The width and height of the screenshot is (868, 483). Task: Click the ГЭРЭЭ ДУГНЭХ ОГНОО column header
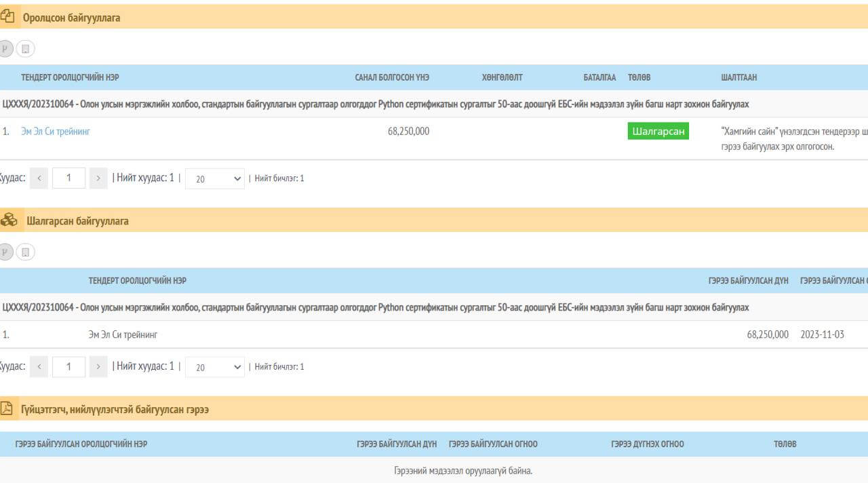pos(647,444)
